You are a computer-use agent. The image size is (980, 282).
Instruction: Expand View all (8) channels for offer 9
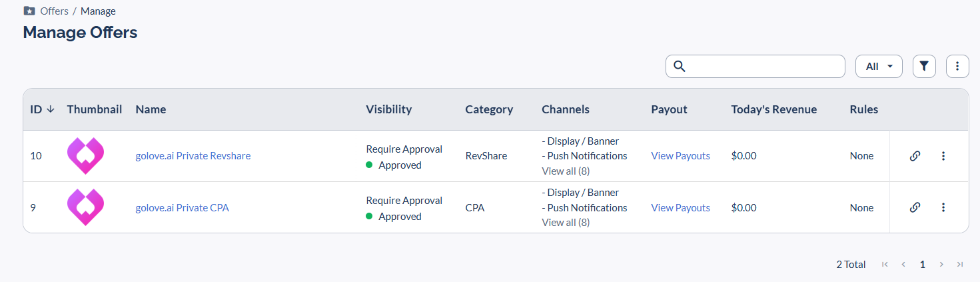pos(566,222)
